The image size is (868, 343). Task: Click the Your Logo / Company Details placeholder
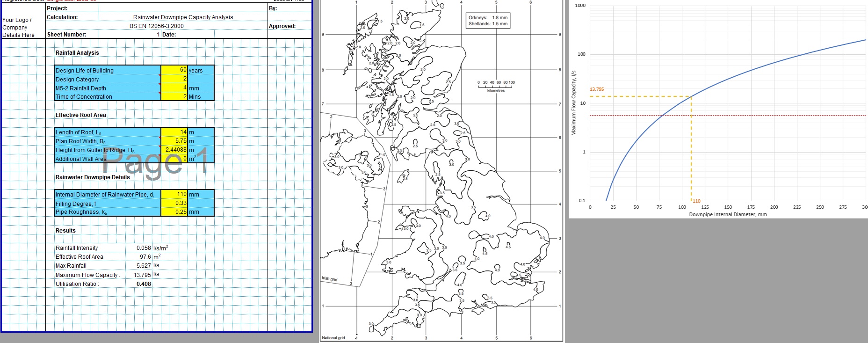[18, 27]
